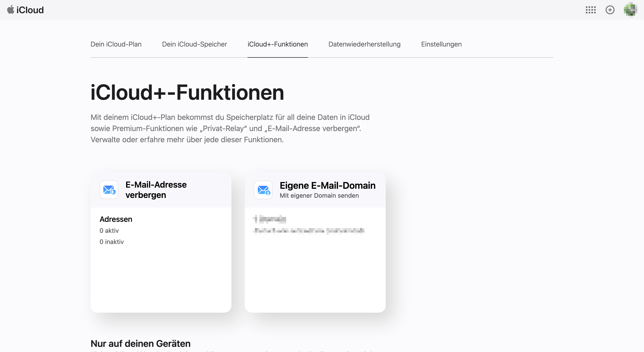The image size is (644, 352).
Task: Click the iCloud+-Funktionen page heading
Action: click(187, 93)
